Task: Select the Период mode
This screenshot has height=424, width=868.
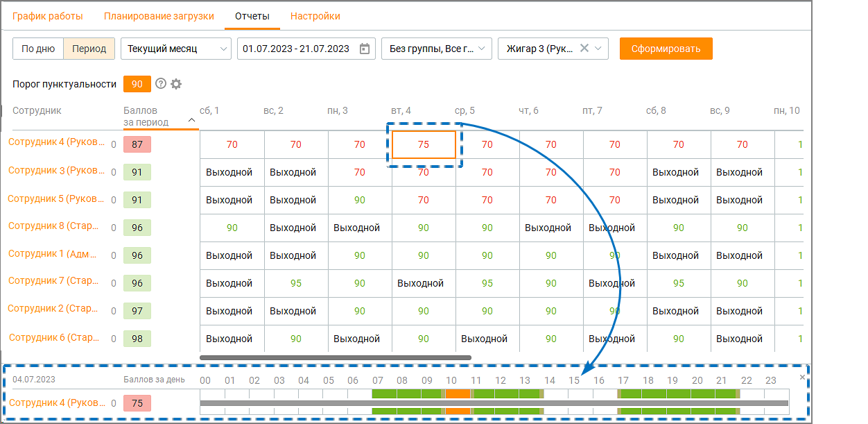Action: (x=89, y=49)
